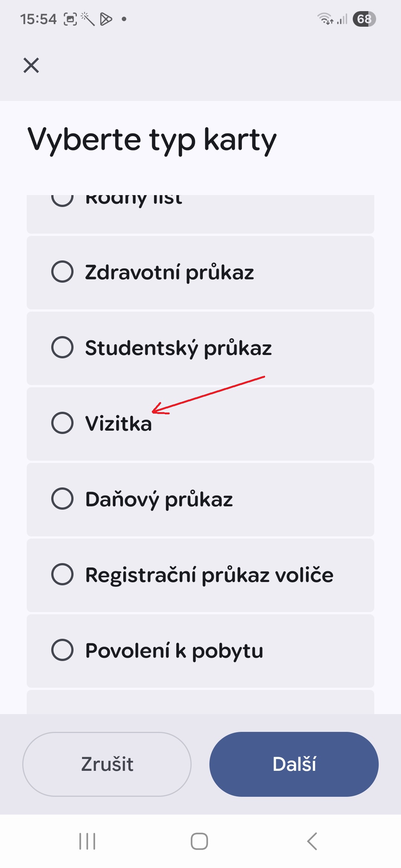Select the partially visible Rodný list option
401x868 pixels.
(x=62, y=200)
